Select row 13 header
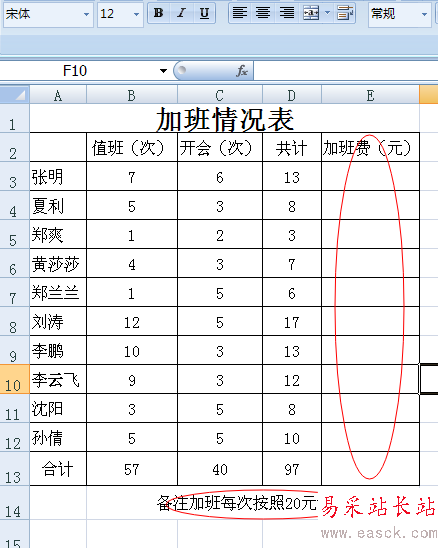This screenshot has width=438, height=548. pyautogui.click(x=14, y=468)
